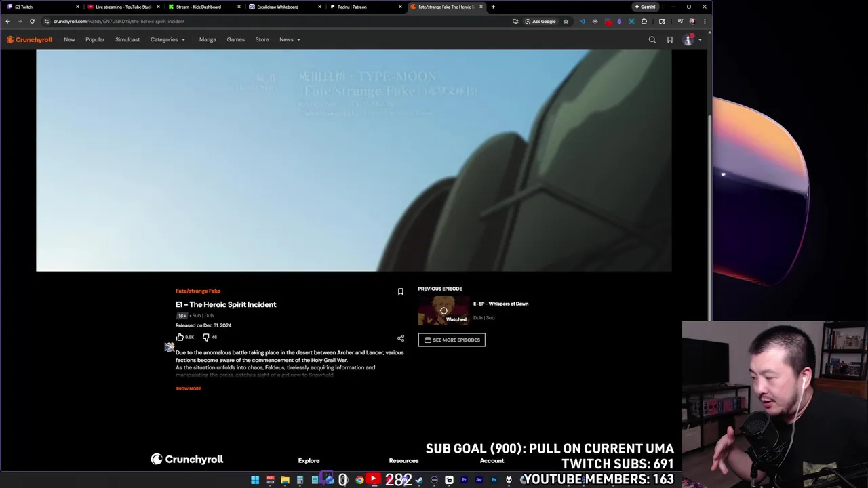868x488 pixels.
Task: Open Adobe Premiere Pro from taskbar
Action: point(464,480)
